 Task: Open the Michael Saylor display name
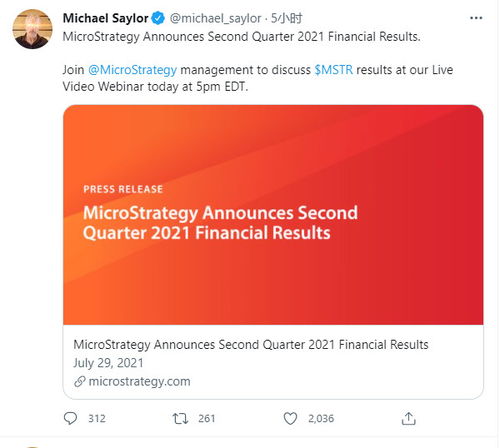click(x=105, y=18)
